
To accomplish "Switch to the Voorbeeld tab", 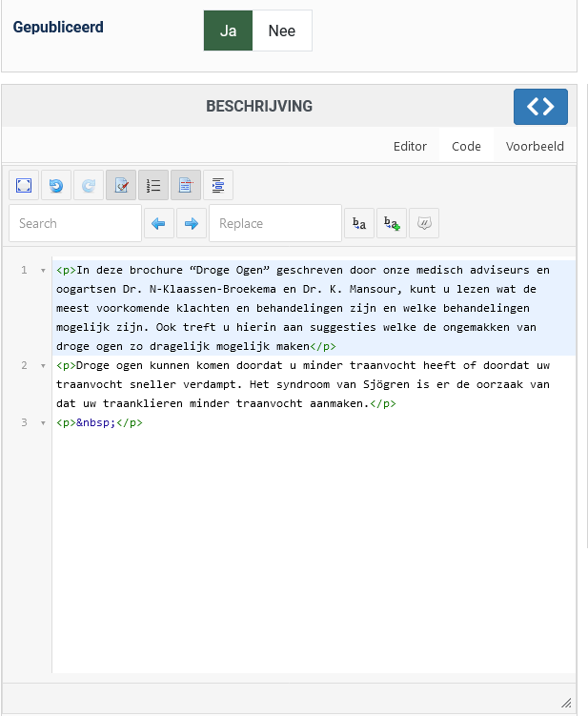I will pyautogui.click(x=535, y=146).
